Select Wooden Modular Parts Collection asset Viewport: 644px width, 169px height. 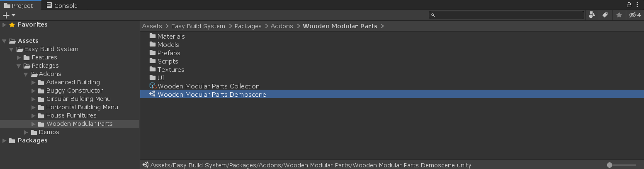(x=208, y=86)
